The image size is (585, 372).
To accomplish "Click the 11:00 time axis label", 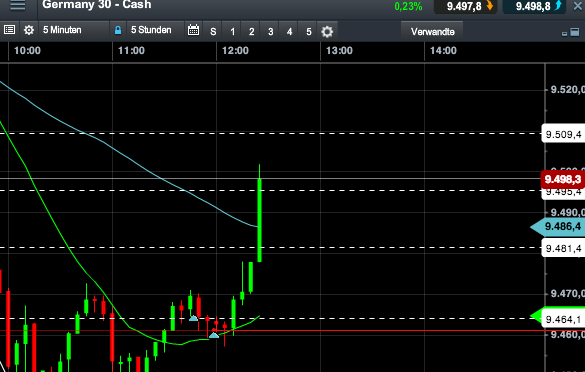I will (x=131, y=51).
